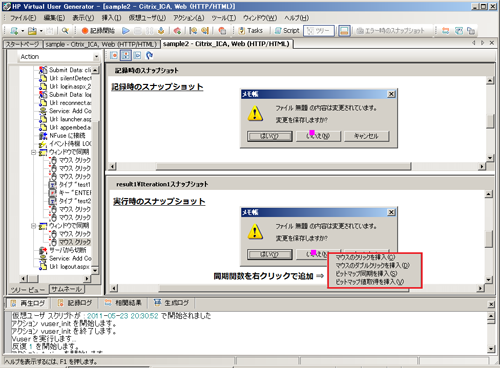
Task: Switch to the 記録ログ tab
Action: pyautogui.click(x=75, y=303)
